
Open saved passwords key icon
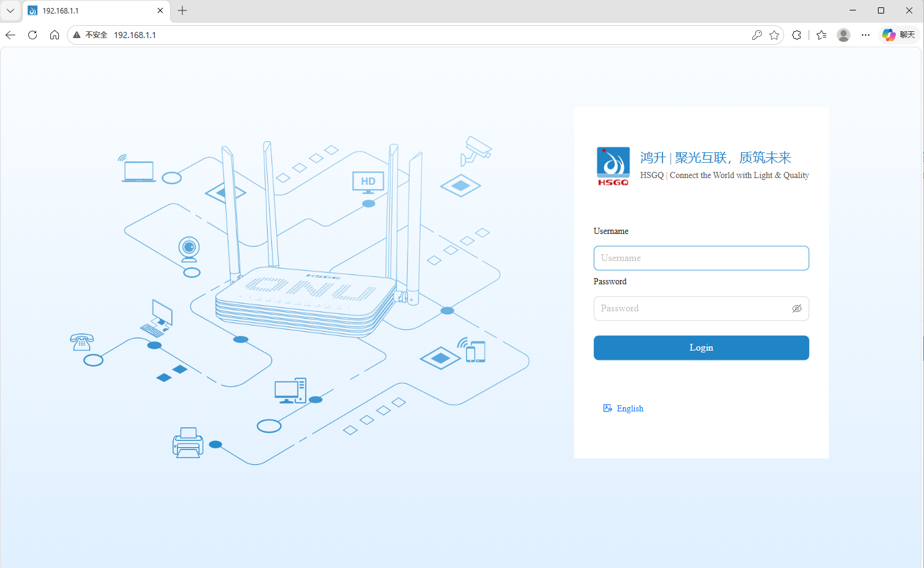[756, 35]
